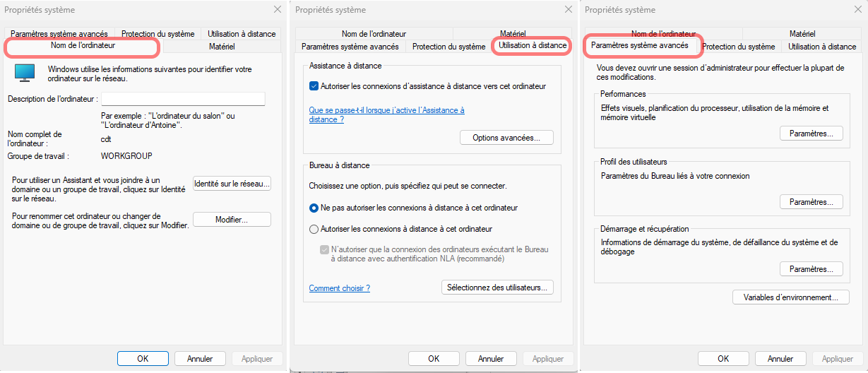Screen dimensions: 868x373
Task: Switch to Matériel tab in middle window
Action: pyautogui.click(x=512, y=34)
